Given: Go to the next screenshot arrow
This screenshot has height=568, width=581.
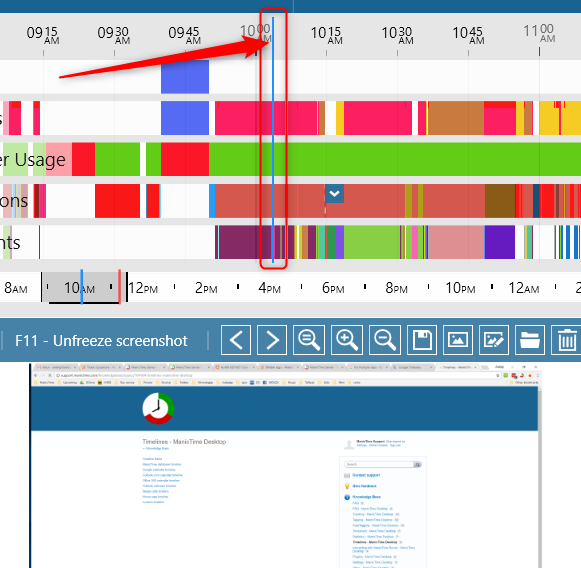Looking at the screenshot, I should 272,340.
